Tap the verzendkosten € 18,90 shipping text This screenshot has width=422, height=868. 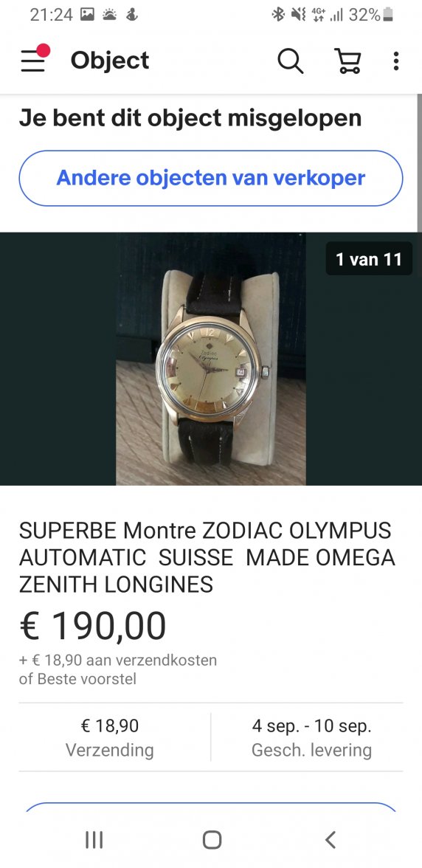click(118, 660)
